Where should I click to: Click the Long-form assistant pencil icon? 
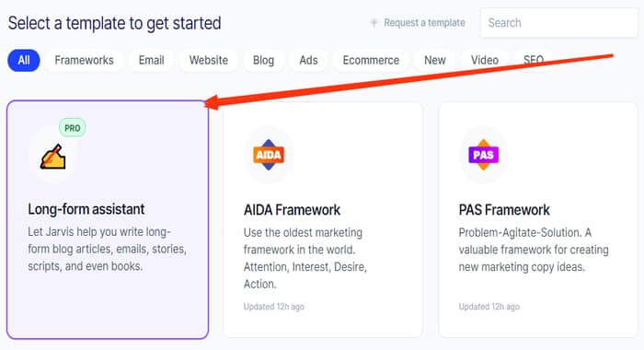coord(52,157)
